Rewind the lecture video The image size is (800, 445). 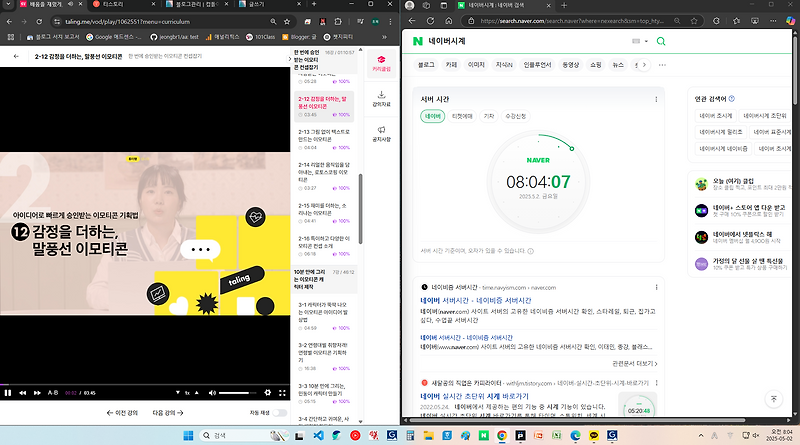22,392
